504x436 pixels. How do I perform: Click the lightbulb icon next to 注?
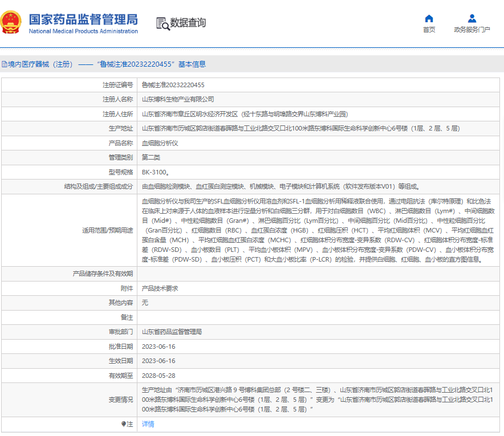(123, 424)
